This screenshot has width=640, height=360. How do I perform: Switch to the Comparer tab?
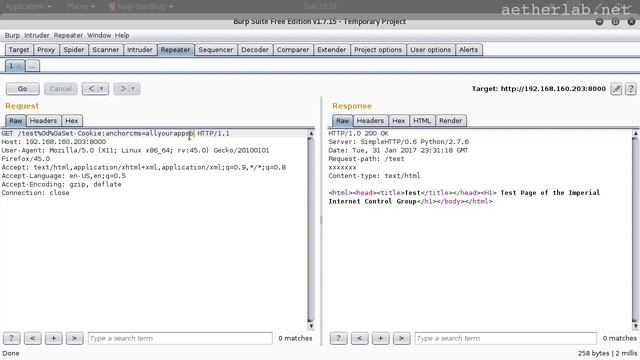(293, 50)
